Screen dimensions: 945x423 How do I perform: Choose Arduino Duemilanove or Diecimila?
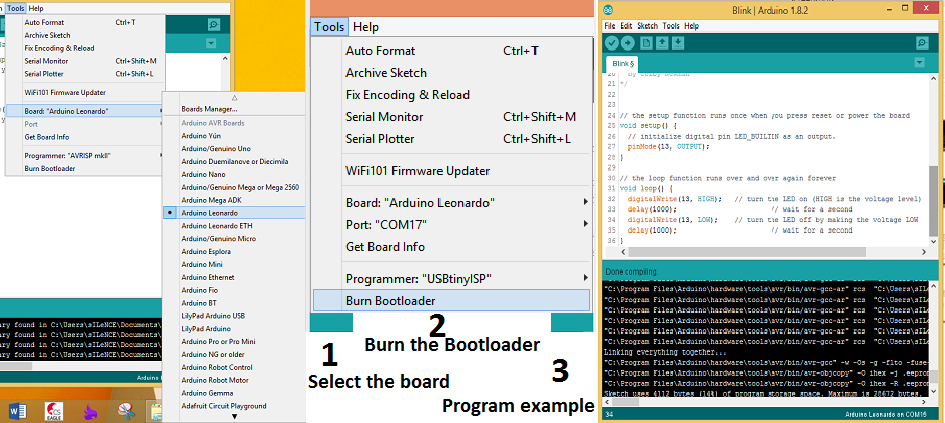point(234,161)
